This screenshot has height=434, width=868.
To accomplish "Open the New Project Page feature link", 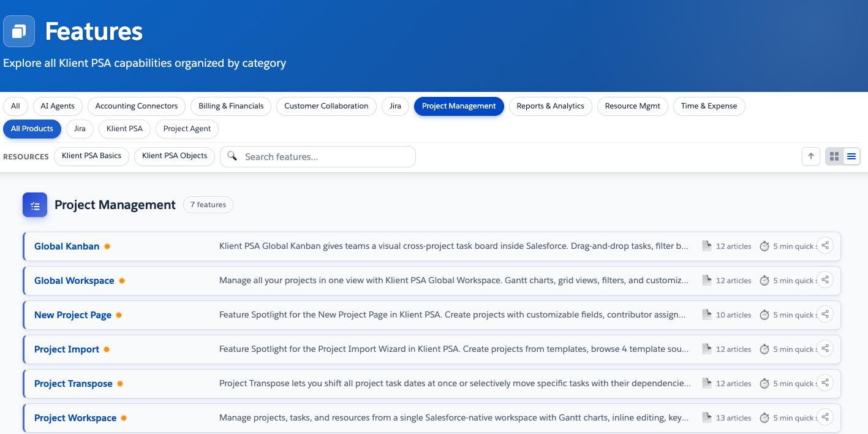I will 73,315.
